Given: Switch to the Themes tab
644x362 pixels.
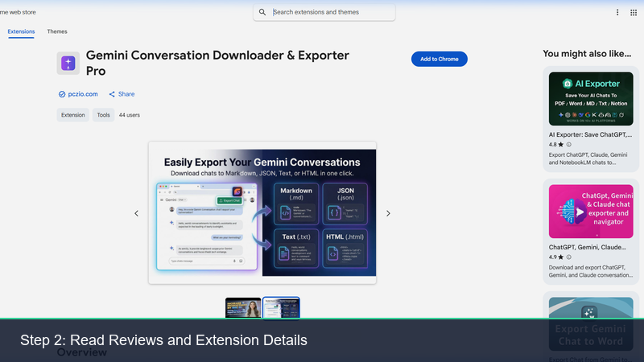Looking at the screenshot, I should [57, 31].
